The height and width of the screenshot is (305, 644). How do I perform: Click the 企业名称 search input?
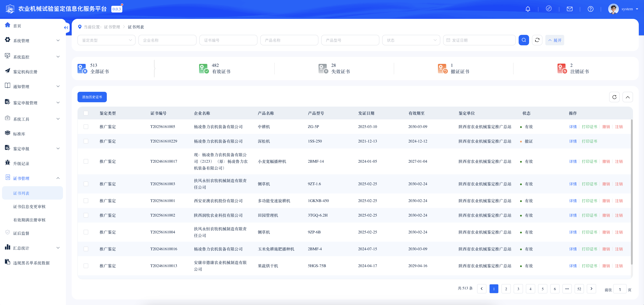tap(167, 40)
